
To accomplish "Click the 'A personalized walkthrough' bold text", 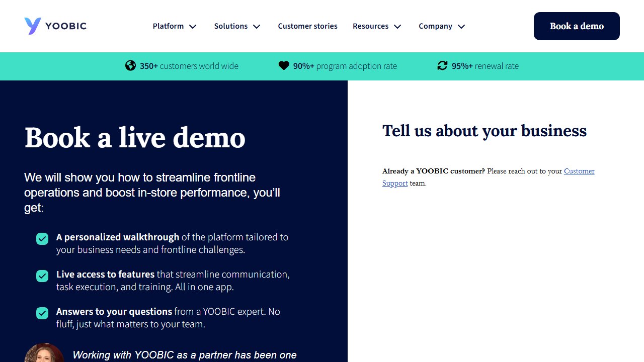I will point(118,237).
